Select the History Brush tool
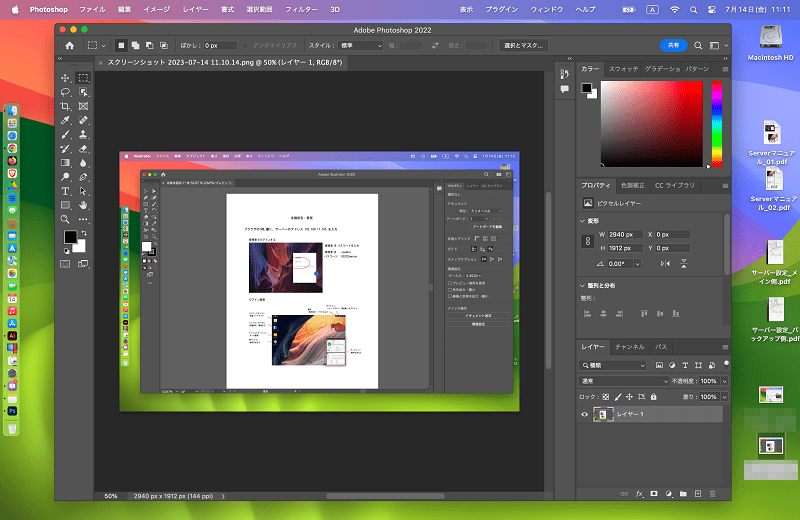The image size is (800, 520). click(x=65, y=149)
